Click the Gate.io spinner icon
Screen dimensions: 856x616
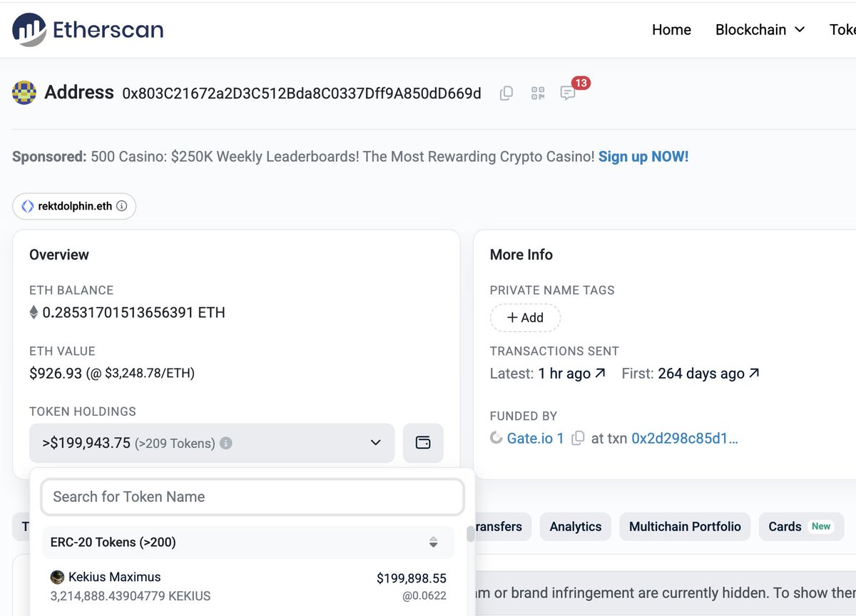click(x=496, y=438)
